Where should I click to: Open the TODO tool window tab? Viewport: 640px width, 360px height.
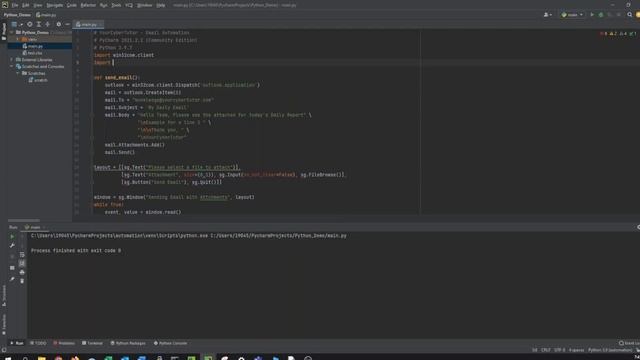38,343
